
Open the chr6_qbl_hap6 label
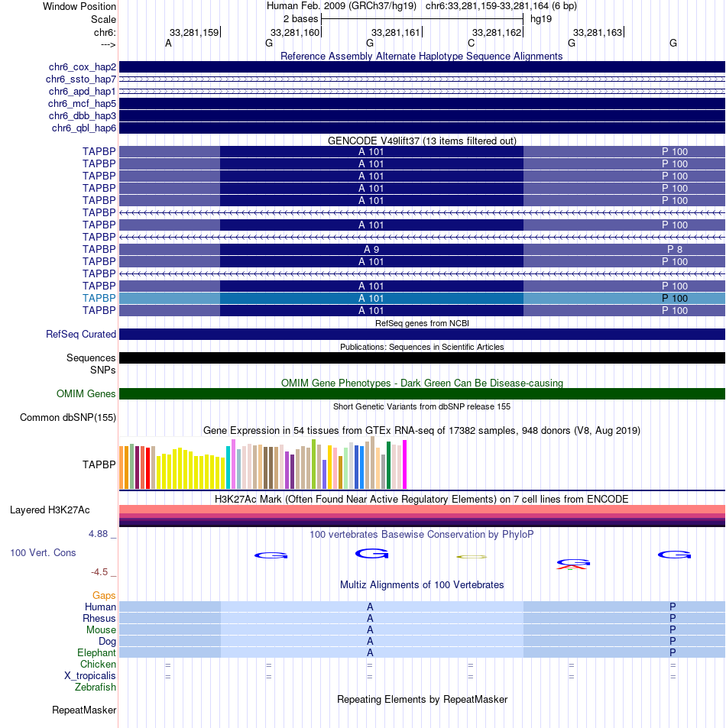83,128
